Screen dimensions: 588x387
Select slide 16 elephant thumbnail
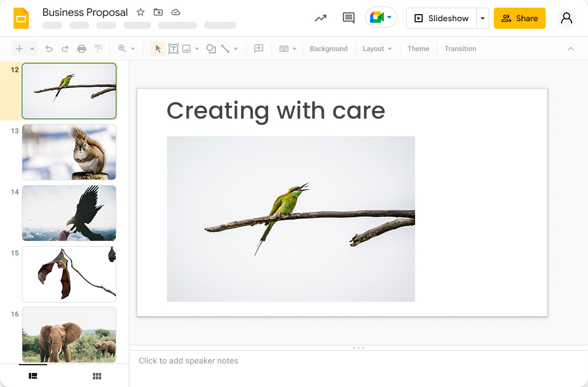point(69,335)
